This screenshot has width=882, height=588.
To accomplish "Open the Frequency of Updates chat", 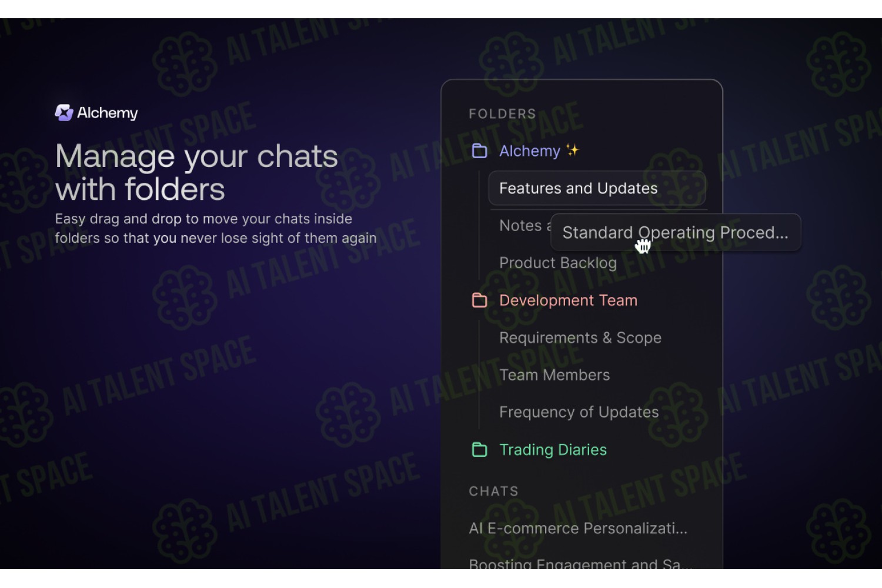I will pos(579,412).
